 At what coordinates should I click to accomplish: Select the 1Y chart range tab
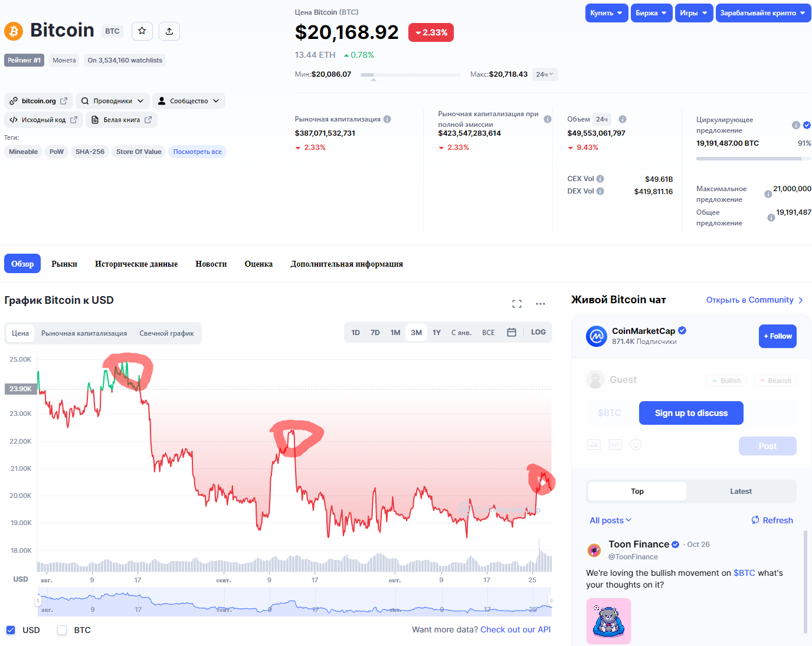coord(437,333)
